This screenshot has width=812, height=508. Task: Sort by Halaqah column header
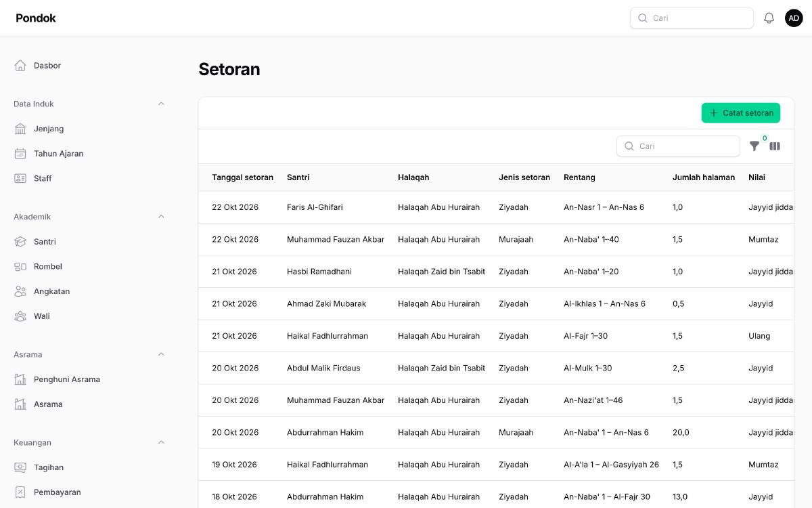click(413, 177)
